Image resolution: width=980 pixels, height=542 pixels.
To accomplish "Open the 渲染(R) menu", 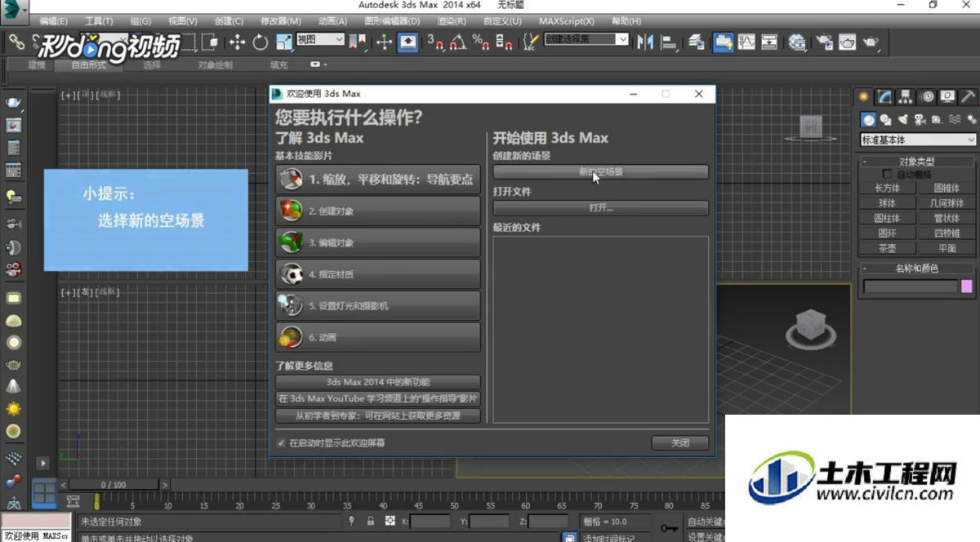I will click(452, 20).
